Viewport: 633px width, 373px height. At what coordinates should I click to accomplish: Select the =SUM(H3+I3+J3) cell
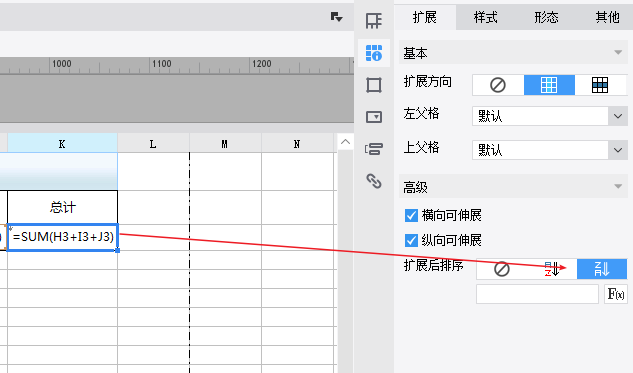pos(63,237)
